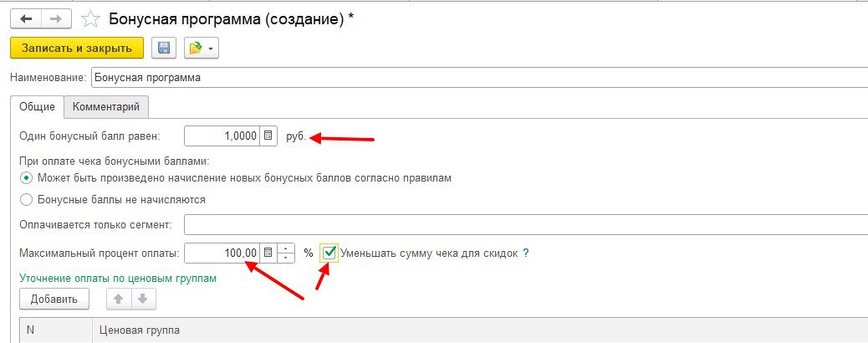Viewport: 868px width, 343px height.
Task: Click the 'Наименование' text field
Action: pyautogui.click(x=477, y=78)
